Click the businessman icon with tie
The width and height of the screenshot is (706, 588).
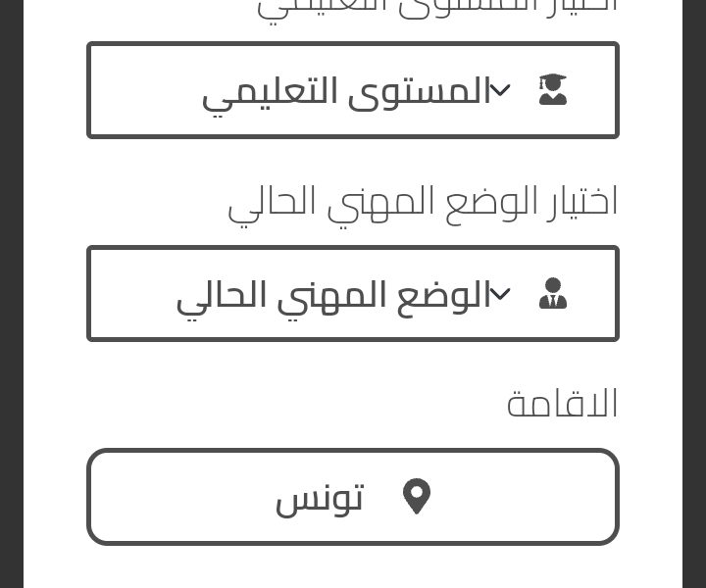(x=553, y=293)
